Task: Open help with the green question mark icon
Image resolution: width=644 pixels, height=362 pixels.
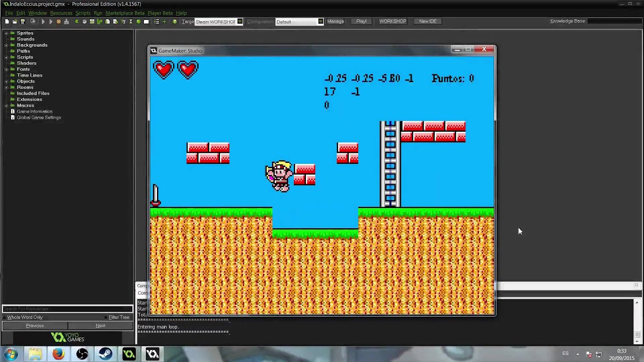Action: tap(175, 22)
